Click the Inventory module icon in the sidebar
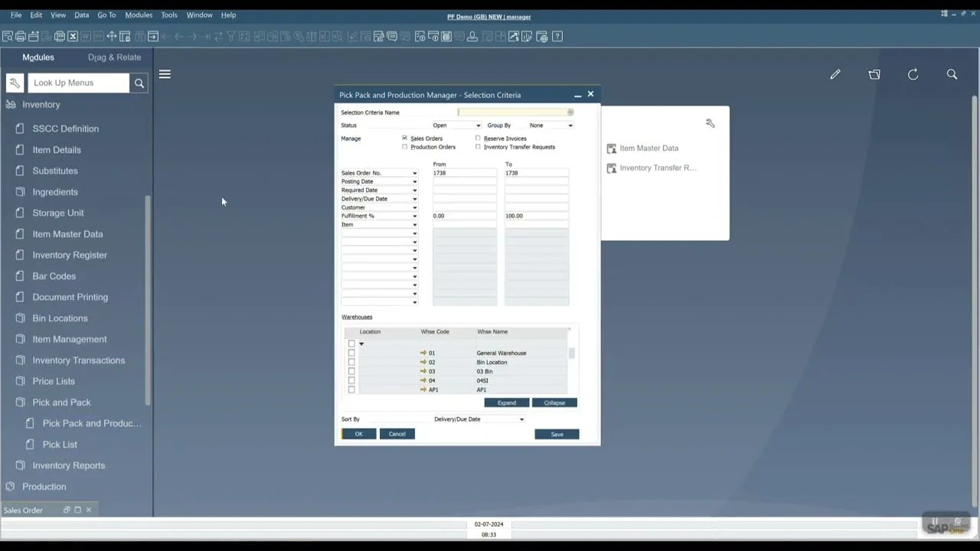Screen dimensions: 980x551 [x=11, y=104]
